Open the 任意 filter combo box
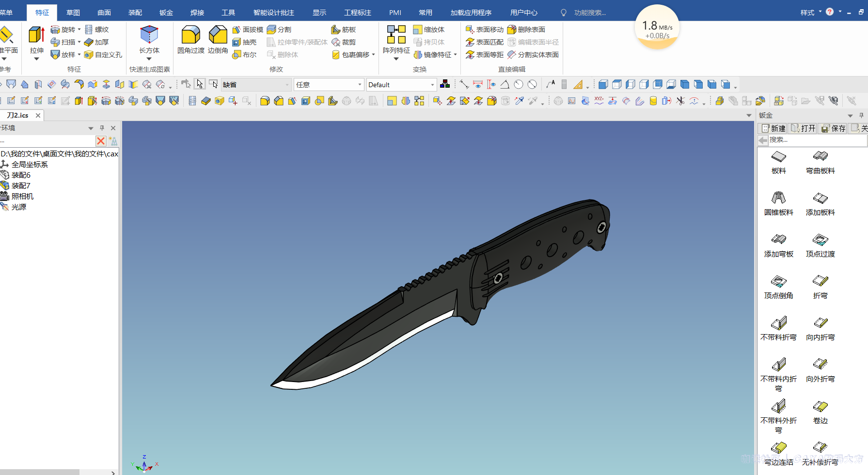This screenshot has width=868, height=475. pyautogui.click(x=329, y=85)
